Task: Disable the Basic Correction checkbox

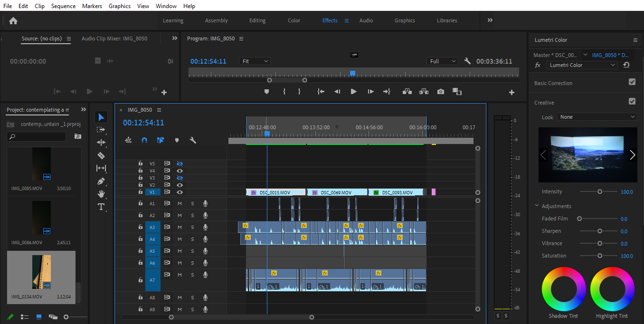Action: 632,82
